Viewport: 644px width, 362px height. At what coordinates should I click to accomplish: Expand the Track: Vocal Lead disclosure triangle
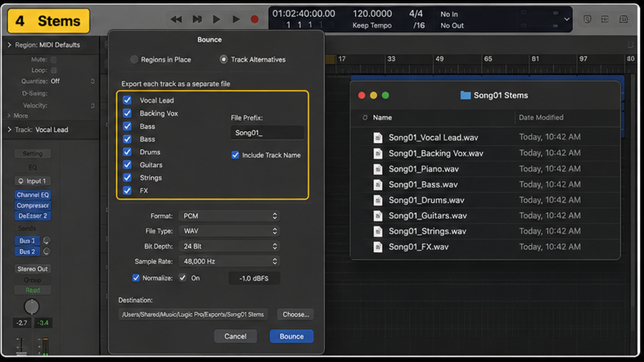click(x=10, y=130)
